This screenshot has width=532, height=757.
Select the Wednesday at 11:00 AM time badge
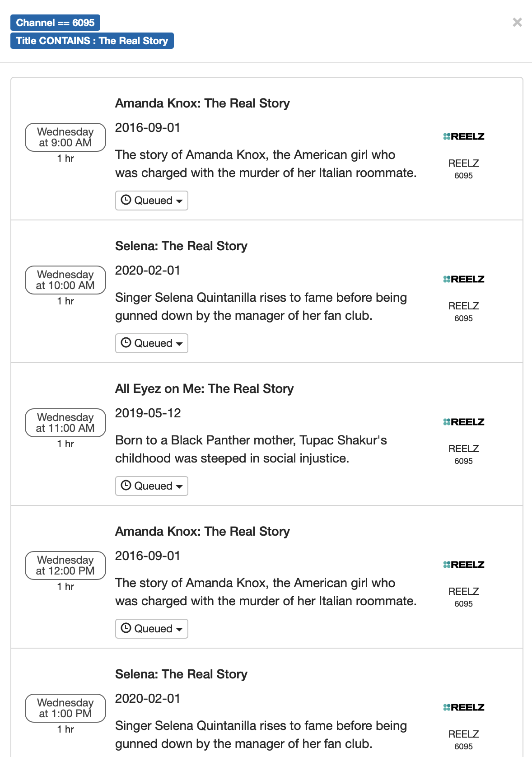point(65,423)
